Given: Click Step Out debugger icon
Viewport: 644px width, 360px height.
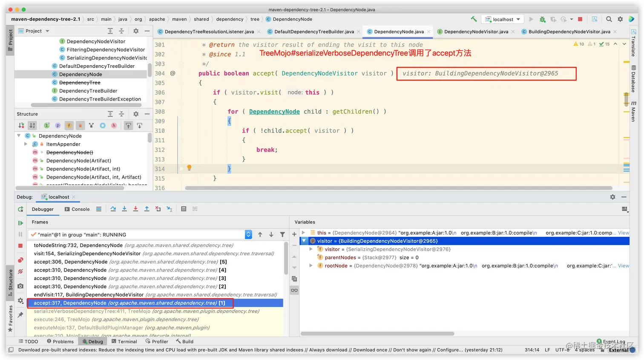Looking at the screenshot, I should click(x=147, y=209).
